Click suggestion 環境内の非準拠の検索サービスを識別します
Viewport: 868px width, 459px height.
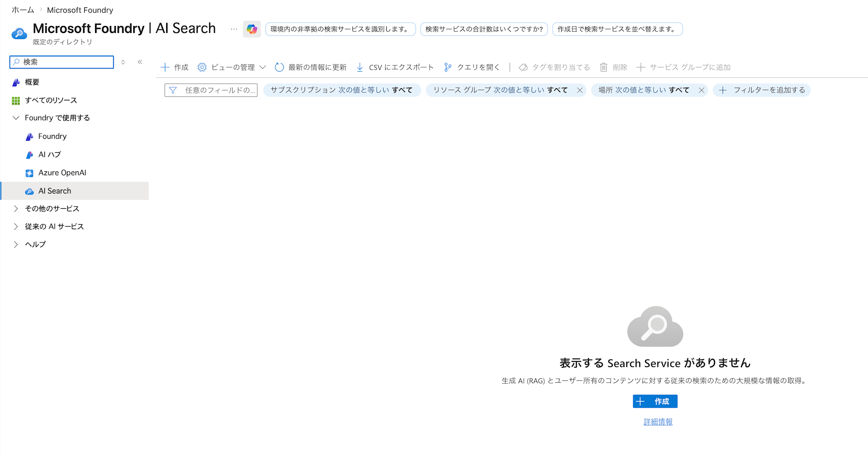pyautogui.click(x=340, y=29)
